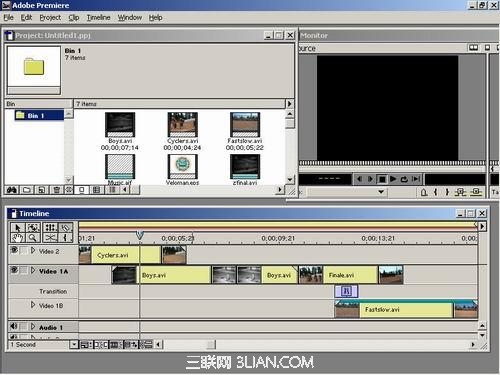Open the 1 Second time unit dropdown
The height and width of the screenshot is (375, 500).
coord(74,344)
